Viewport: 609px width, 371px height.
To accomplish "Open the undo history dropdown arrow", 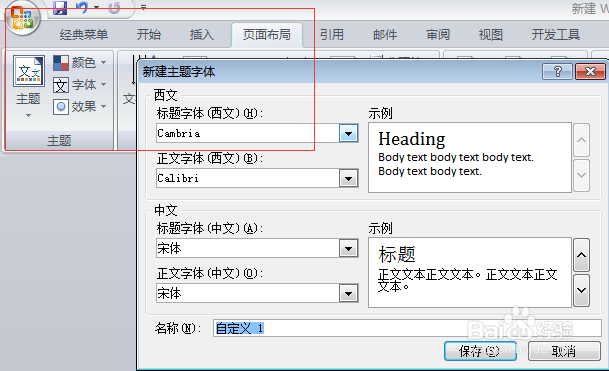I will tap(96, 8).
